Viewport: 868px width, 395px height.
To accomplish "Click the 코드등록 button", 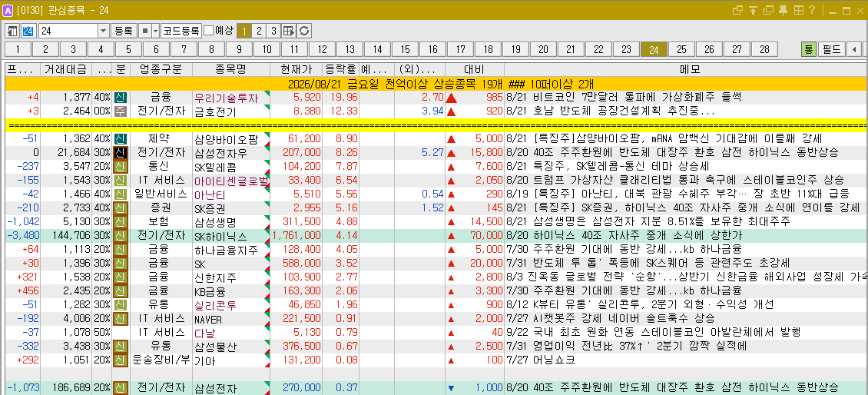I will (181, 31).
